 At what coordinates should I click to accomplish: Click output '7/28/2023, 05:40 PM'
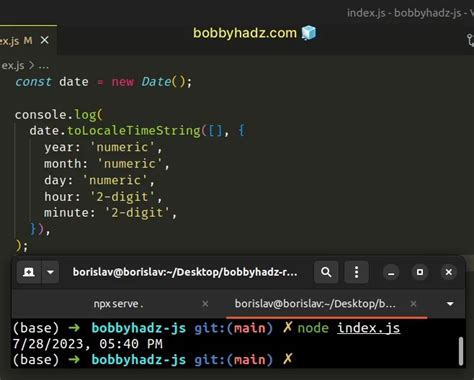[87, 344]
